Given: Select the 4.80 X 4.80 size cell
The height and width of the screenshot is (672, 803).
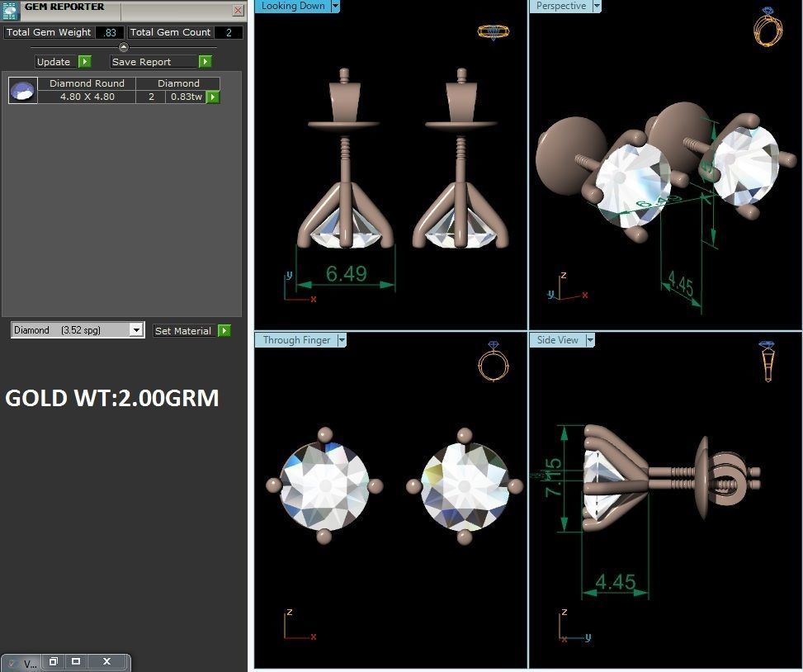Looking at the screenshot, I should [x=87, y=97].
